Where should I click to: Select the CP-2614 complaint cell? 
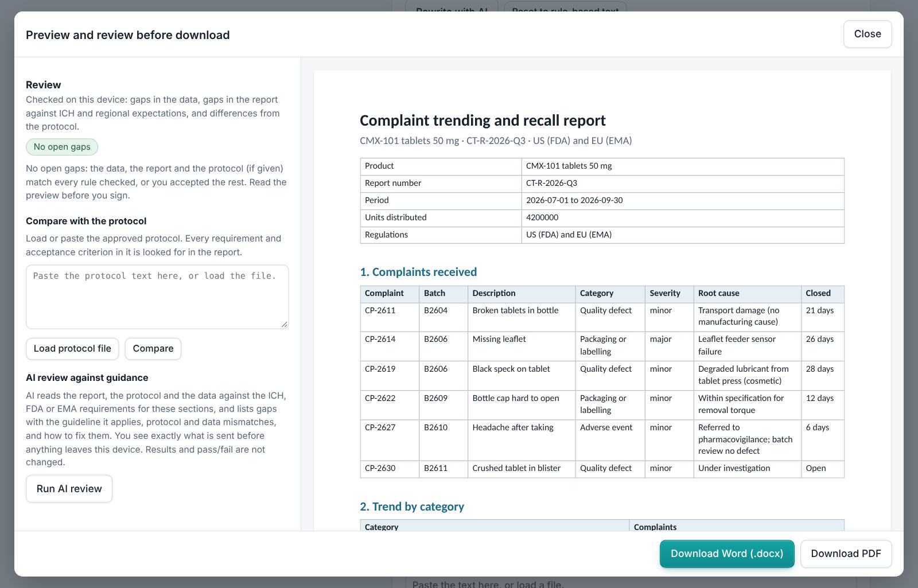click(x=390, y=346)
